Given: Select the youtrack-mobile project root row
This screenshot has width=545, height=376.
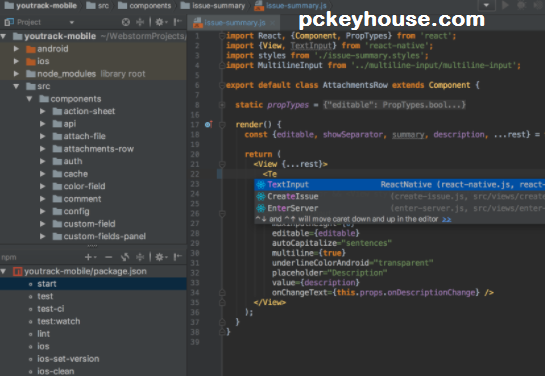Looking at the screenshot, I should (x=93, y=36).
